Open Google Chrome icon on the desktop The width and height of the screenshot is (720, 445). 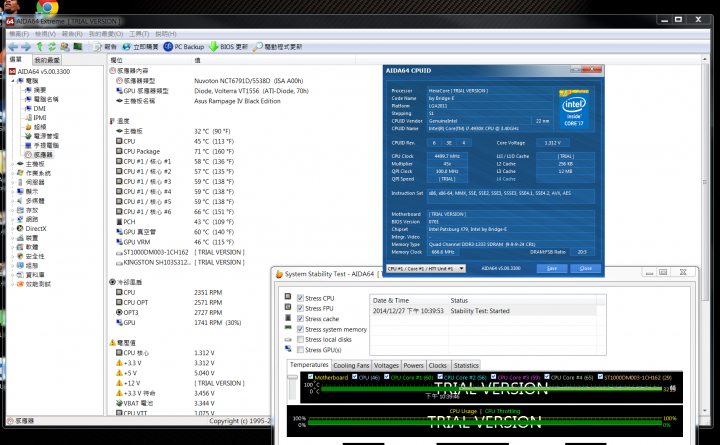[x=48, y=6]
